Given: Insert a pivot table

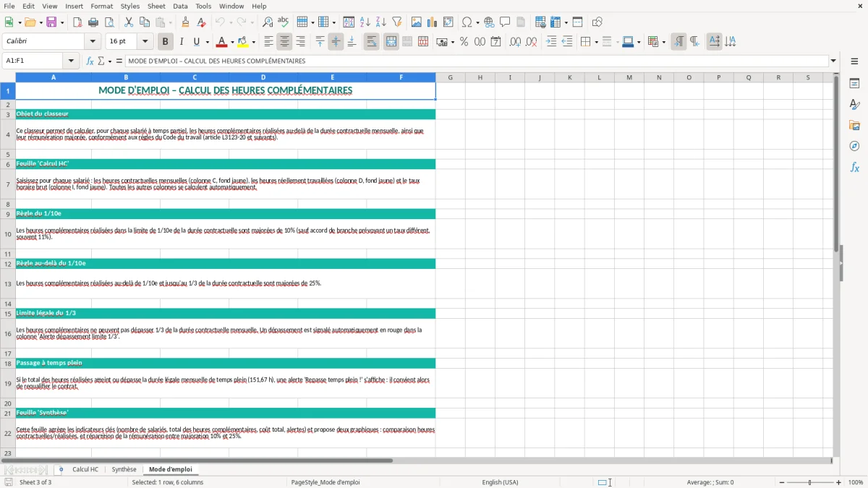Looking at the screenshot, I should tap(448, 22).
